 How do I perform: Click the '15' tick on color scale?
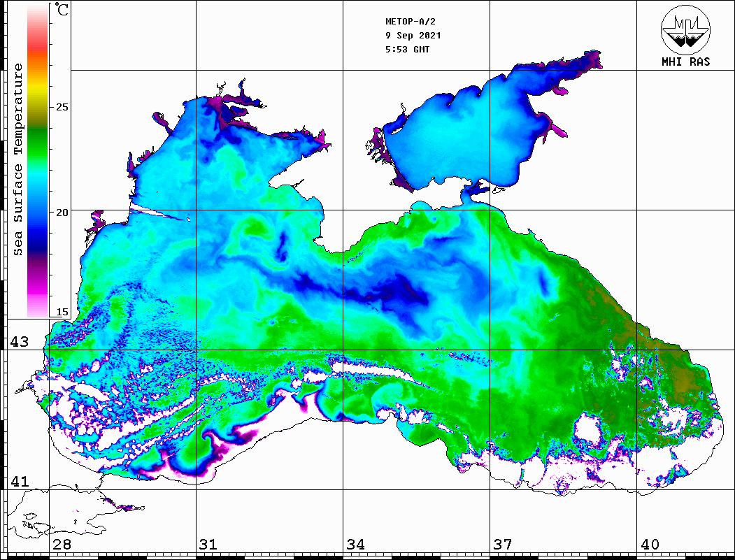click(x=62, y=312)
